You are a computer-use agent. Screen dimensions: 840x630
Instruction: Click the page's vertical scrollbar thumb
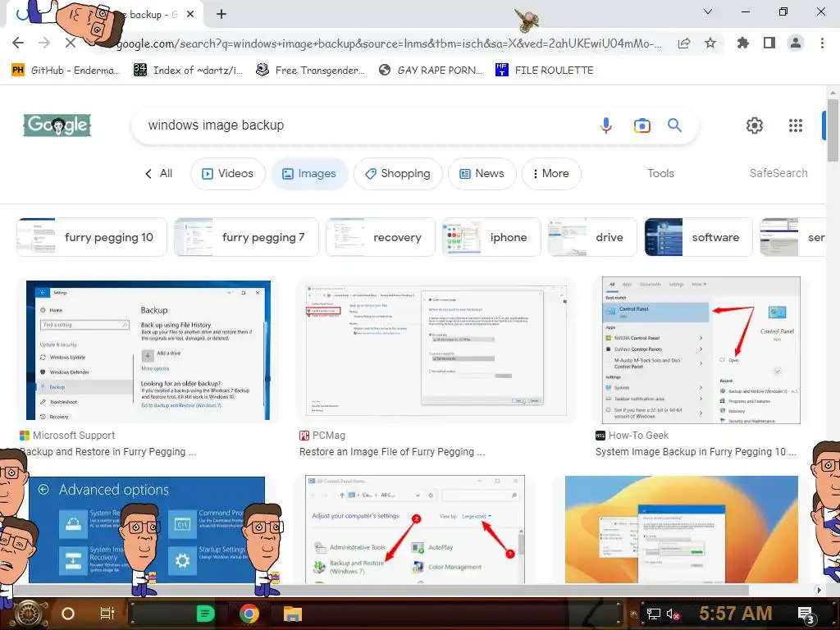(x=833, y=130)
